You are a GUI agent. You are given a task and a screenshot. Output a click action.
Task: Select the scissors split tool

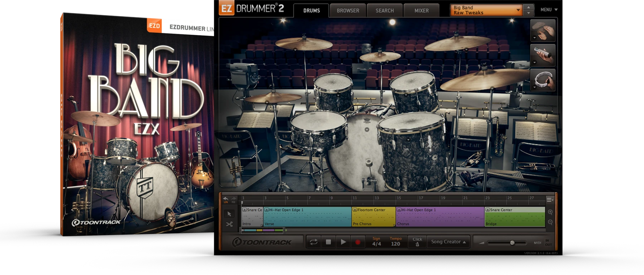(229, 224)
